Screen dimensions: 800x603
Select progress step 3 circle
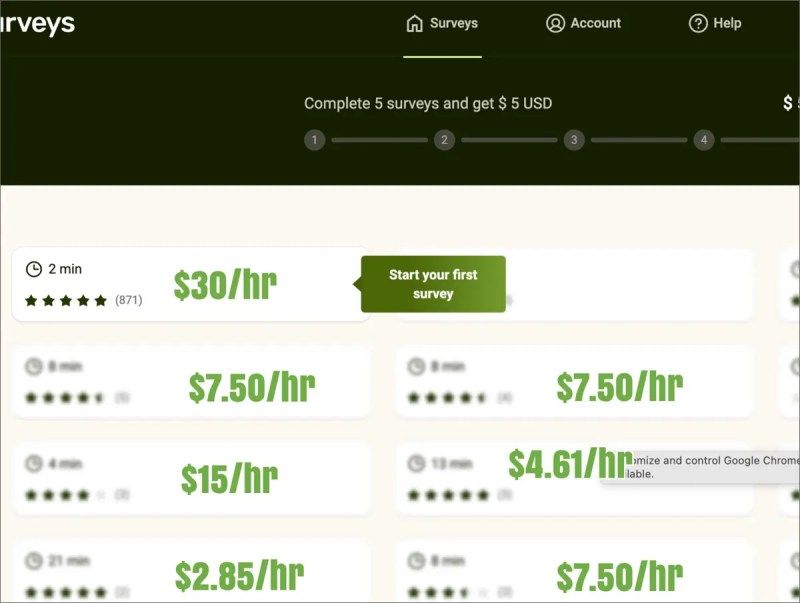[x=574, y=140]
